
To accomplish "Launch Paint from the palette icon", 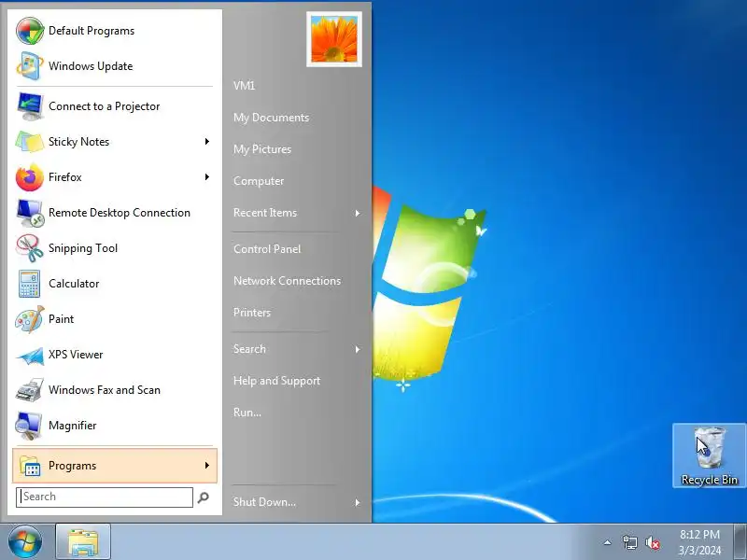I will (x=30, y=319).
